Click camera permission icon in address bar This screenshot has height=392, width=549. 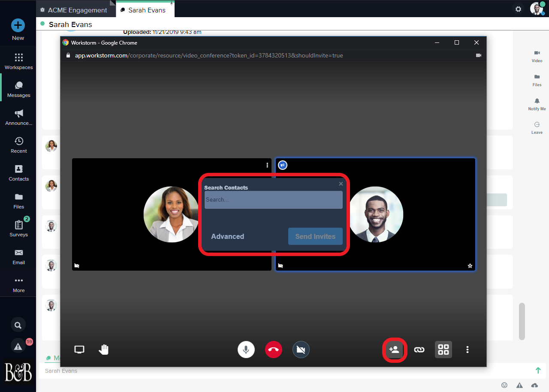pyautogui.click(x=479, y=55)
